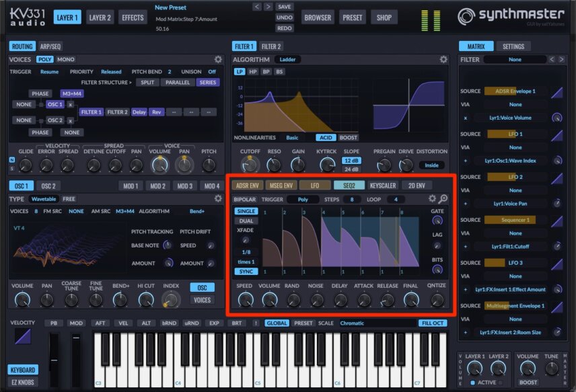Open the ARP/SEQ tab
Image resolution: width=576 pixels, height=392 pixels.
click(x=50, y=46)
